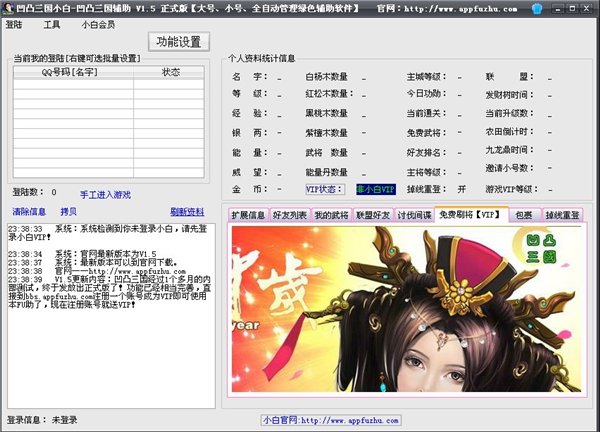Click the 免费武将 label
600x432 pixels.
click(x=426, y=133)
